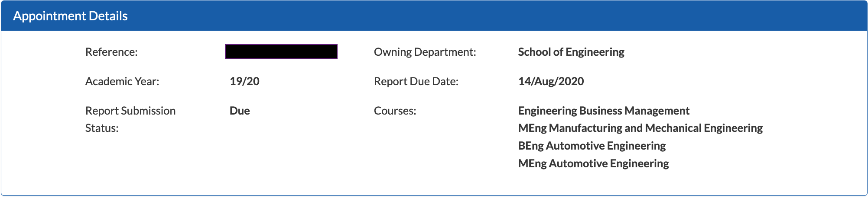The width and height of the screenshot is (868, 198).
Task: Click 'Business' in the first course name
Action: [x=600, y=111]
